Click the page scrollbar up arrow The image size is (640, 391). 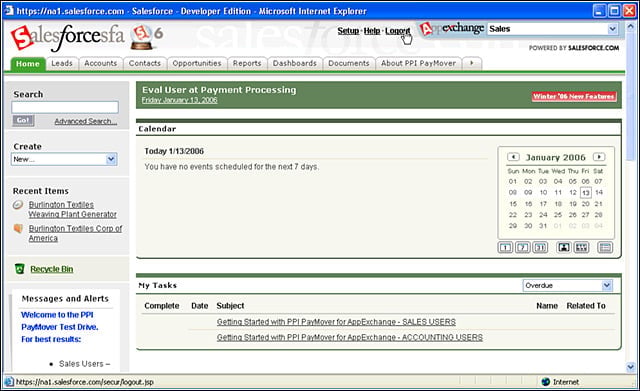pyautogui.click(x=631, y=27)
